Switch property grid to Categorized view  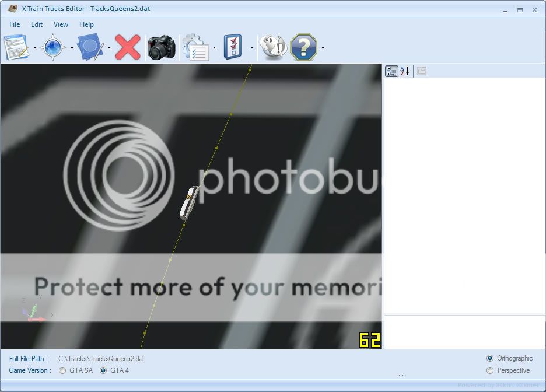(391, 71)
